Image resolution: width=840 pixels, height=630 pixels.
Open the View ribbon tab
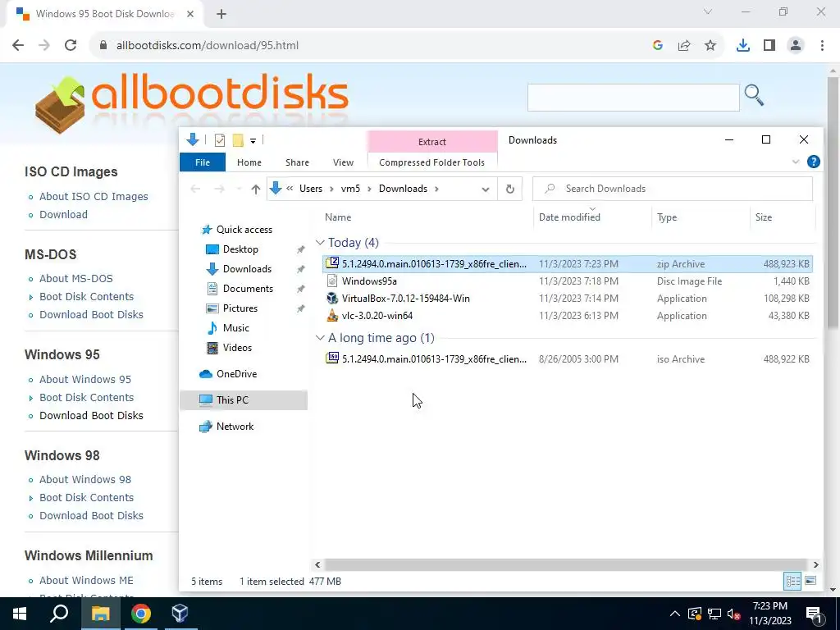click(344, 162)
